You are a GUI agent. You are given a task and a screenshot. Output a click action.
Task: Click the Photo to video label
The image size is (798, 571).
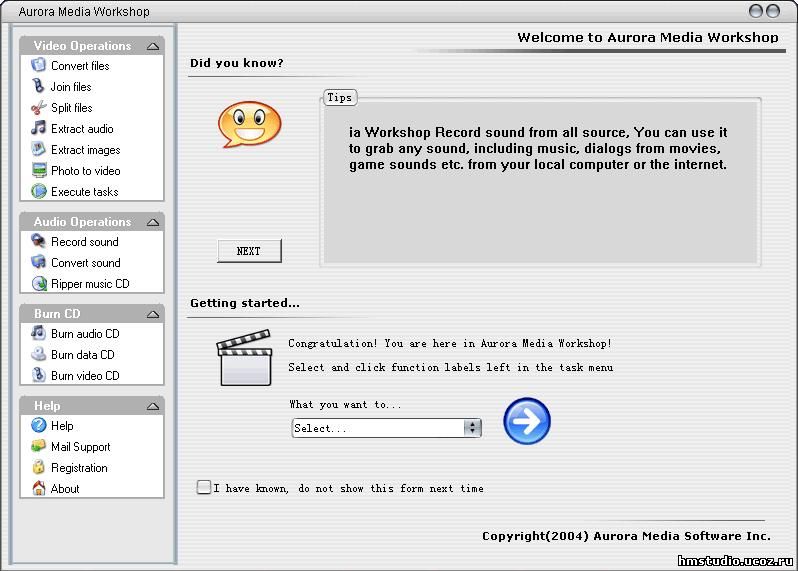(86, 171)
